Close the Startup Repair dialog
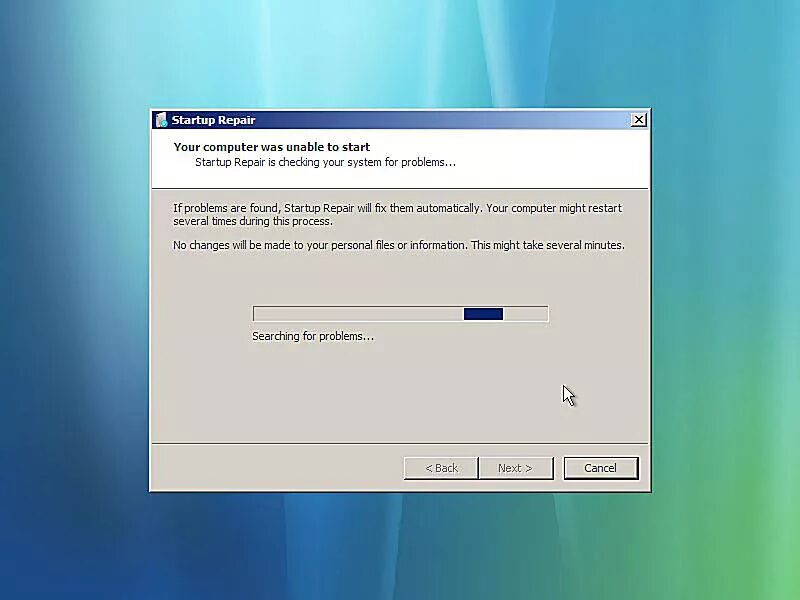Viewport: 800px width, 600px height. pos(638,120)
